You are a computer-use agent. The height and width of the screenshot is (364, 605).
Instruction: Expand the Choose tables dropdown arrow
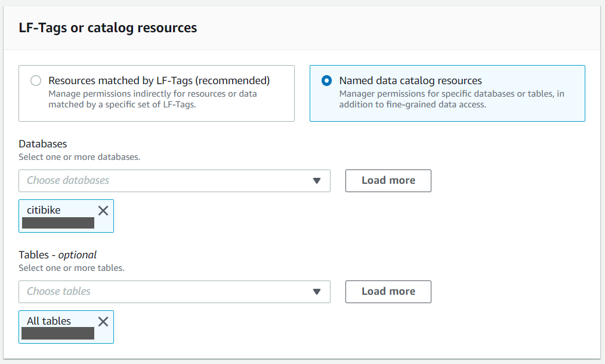(x=317, y=292)
